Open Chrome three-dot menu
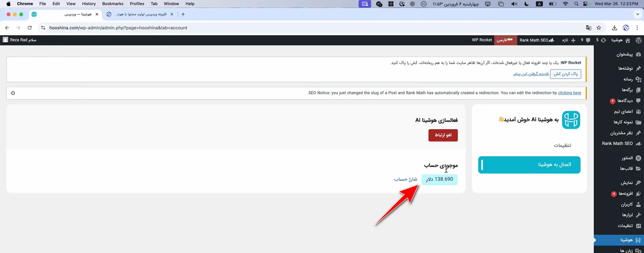This screenshot has height=253, width=644. click(637, 28)
